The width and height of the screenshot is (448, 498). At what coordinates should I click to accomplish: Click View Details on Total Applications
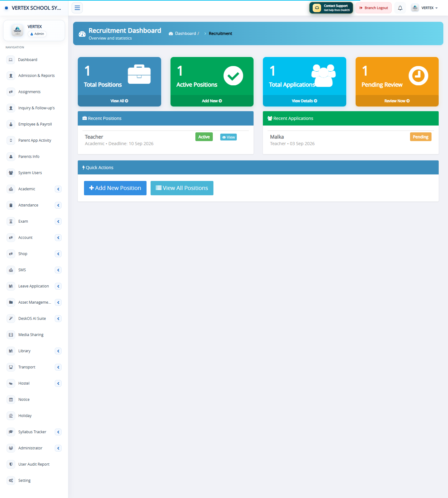305,101
